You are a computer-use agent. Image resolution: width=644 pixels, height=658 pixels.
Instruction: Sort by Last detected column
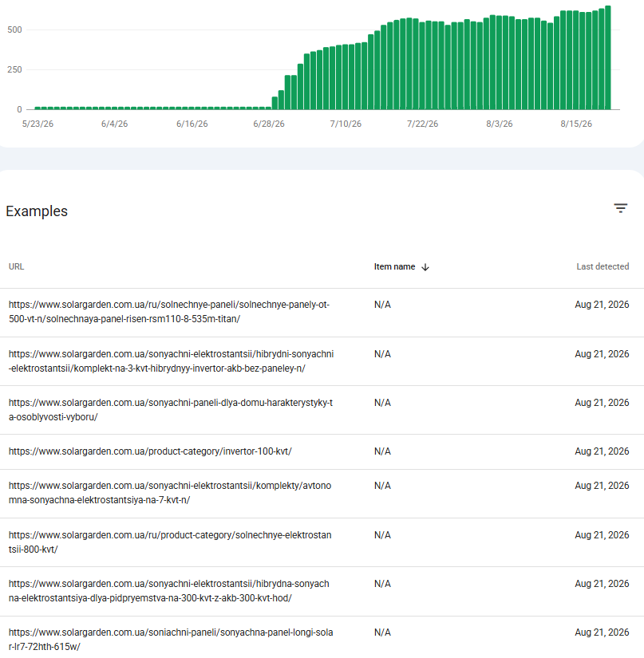click(603, 267)
